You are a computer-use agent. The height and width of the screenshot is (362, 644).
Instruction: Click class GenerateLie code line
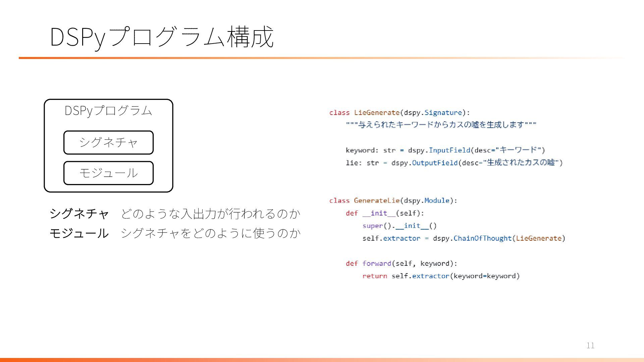pyautogui.click(x=393, y=200)
